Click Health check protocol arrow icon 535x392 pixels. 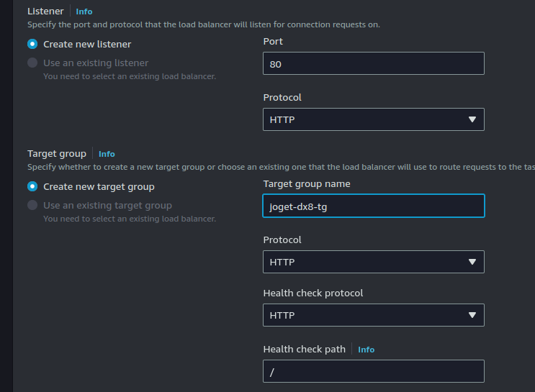[472, 315]
